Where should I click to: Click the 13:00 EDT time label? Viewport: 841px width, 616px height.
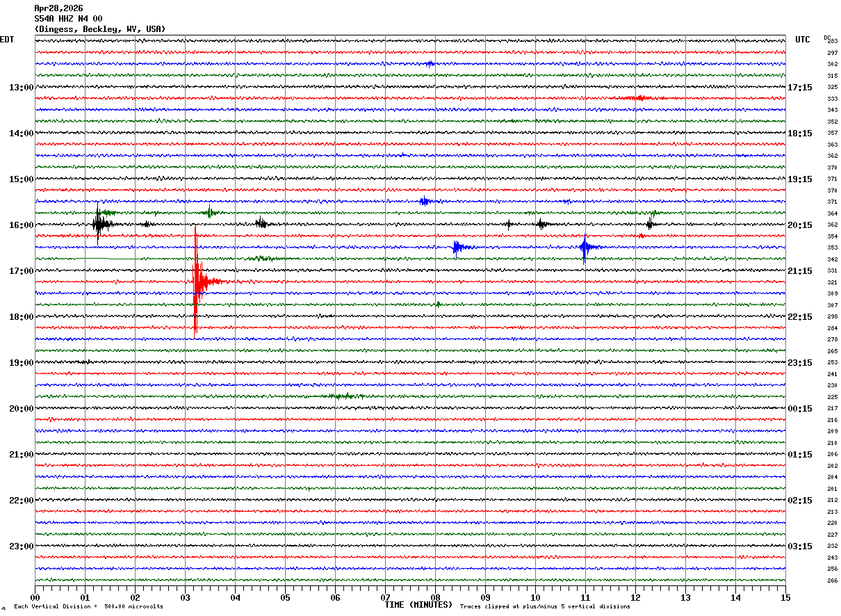pos(21,88)
